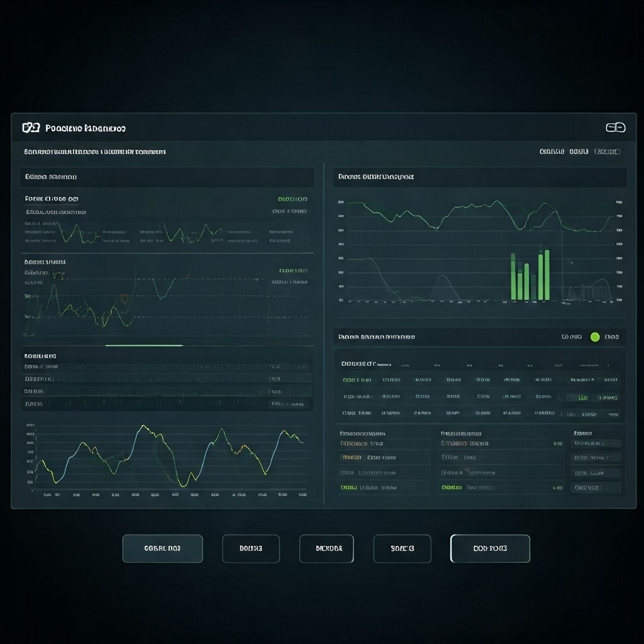Click the middle button in the bottom button row
644x644 pixels.
(326, 548)
